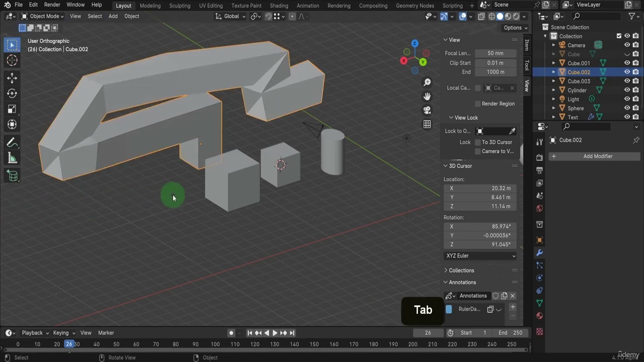The image size is (644, 362).
Task: Click the auto-keying record button
Action: coord(231,333)
